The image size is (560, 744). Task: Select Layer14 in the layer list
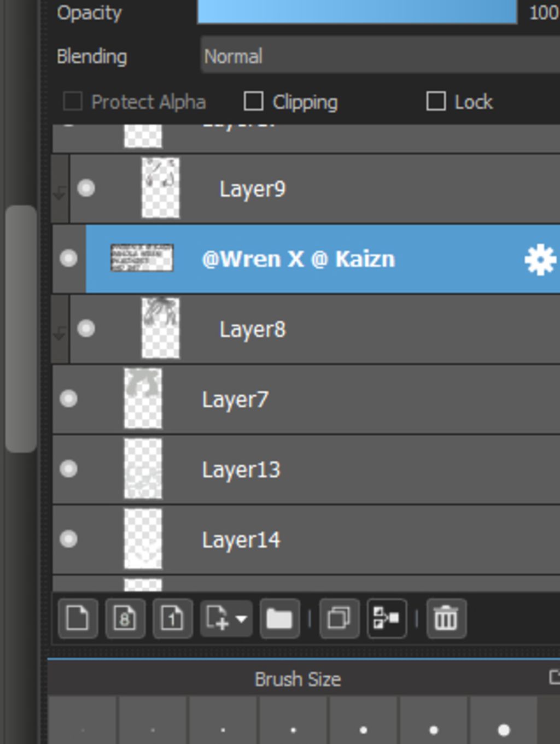[x=328, y=540]
